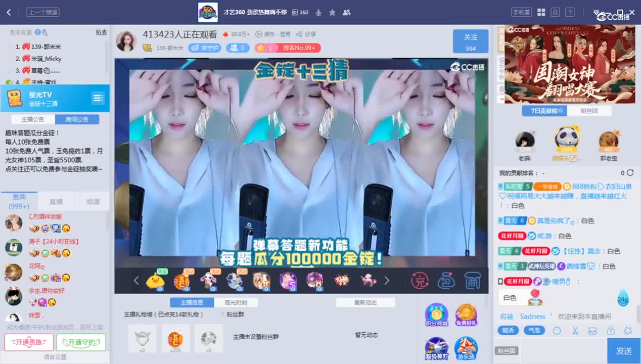
Task: Select the yellow chick gift
Action: (155, 281)
